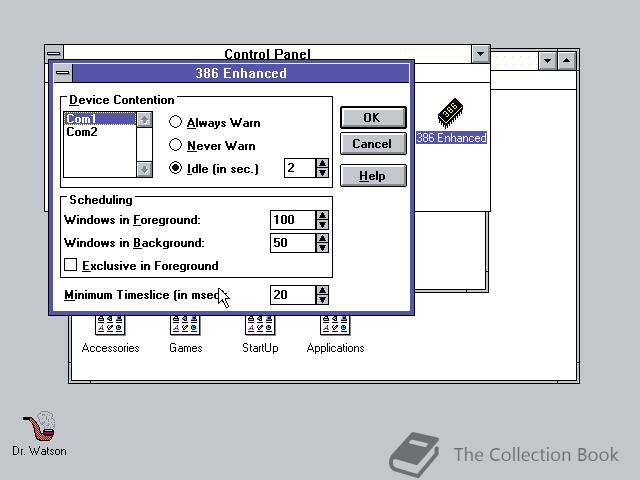The width and height of the screenshot is (640, 480).
Task: Decrease Windows in Foreground priority
Action: [322, 224]
